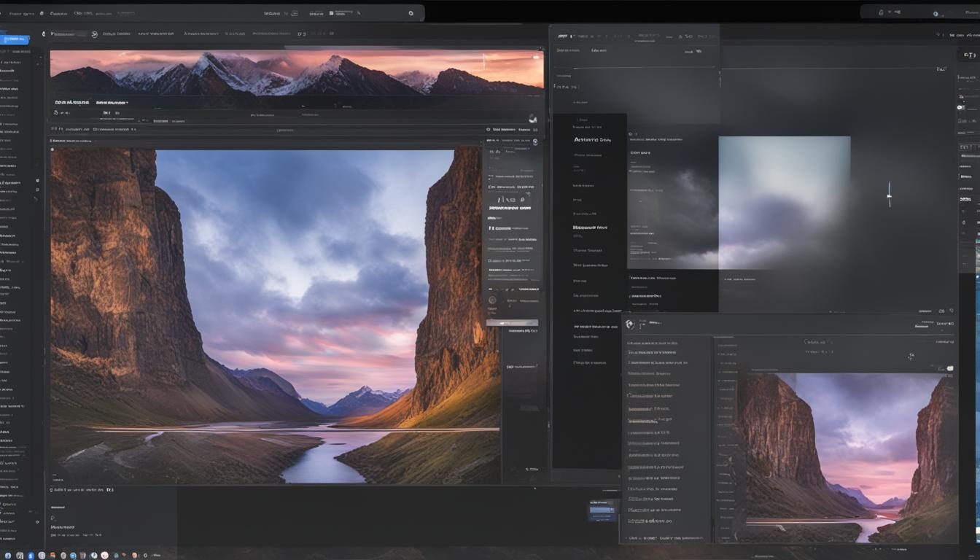Click the blue highlighted entry in the small bottom panel
Screen dimensions: 980x560
[602, 510]
